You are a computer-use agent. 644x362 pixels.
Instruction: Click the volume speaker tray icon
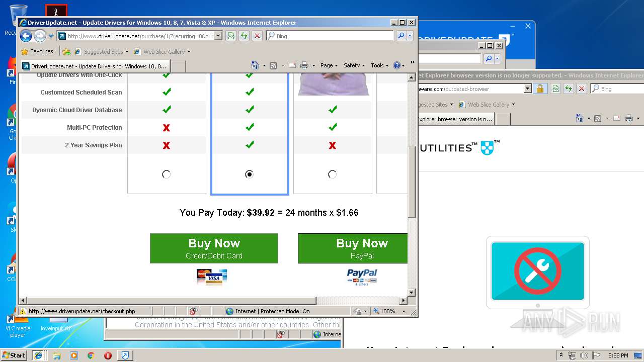[x=584, y=355]
